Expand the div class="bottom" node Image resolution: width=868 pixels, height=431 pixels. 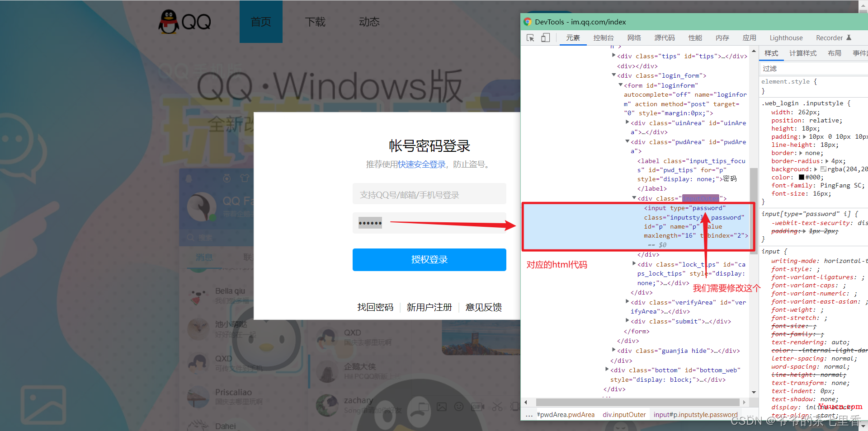click(x=607, y=370)
